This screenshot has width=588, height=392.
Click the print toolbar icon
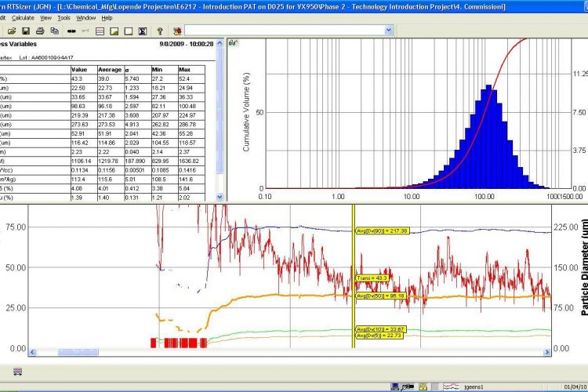[x=40, y=31]
